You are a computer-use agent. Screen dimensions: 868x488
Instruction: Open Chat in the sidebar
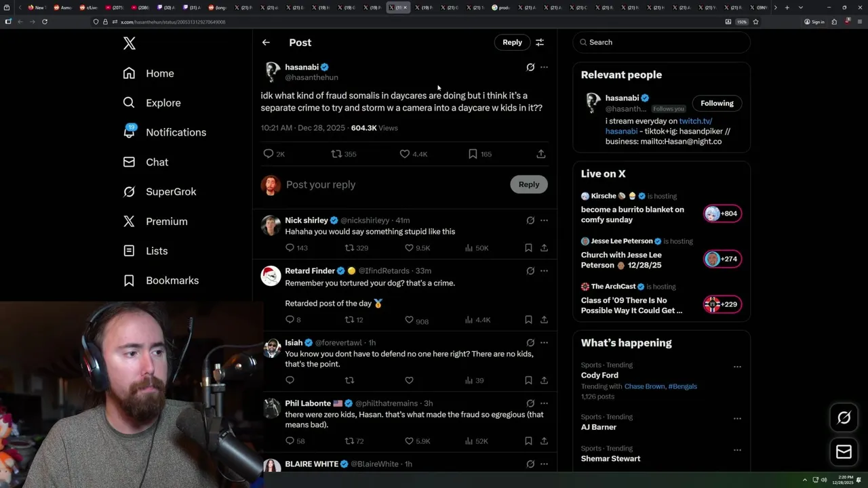coord(146,162)
